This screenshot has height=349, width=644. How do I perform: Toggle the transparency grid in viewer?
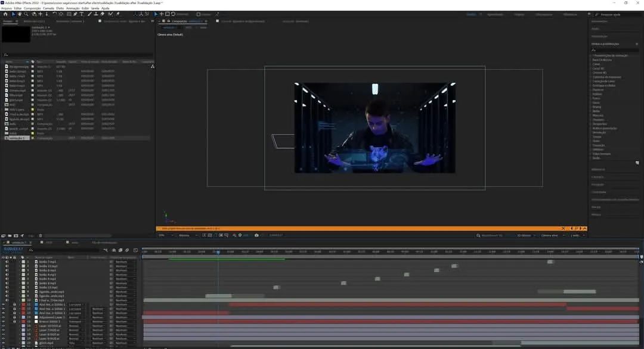pos(210,235)
